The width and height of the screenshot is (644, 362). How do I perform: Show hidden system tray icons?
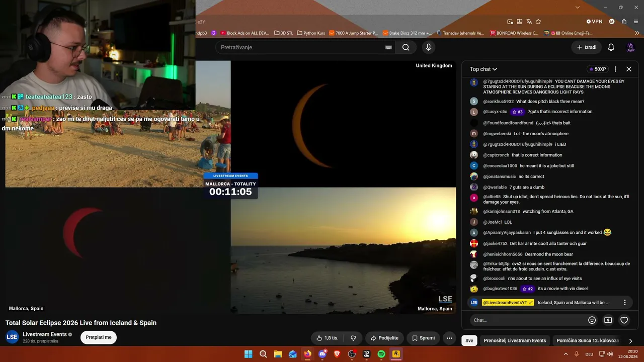pos(566,354)
